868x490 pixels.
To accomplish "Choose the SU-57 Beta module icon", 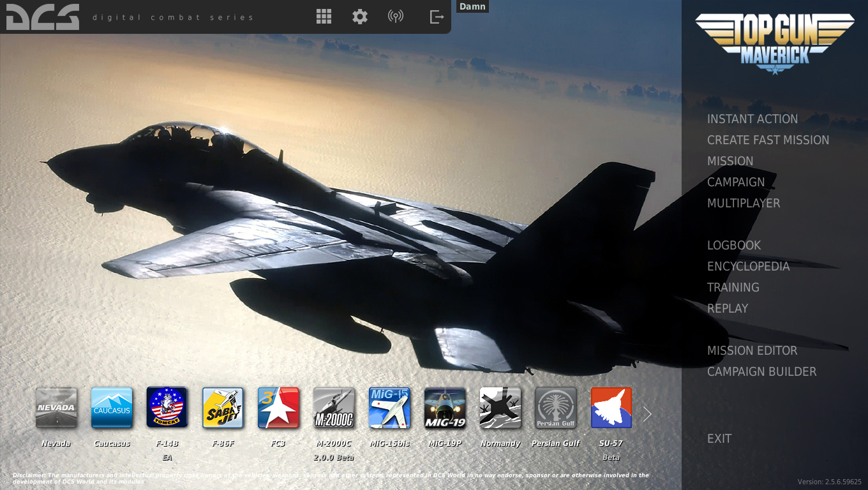I will tap(611, 408).
